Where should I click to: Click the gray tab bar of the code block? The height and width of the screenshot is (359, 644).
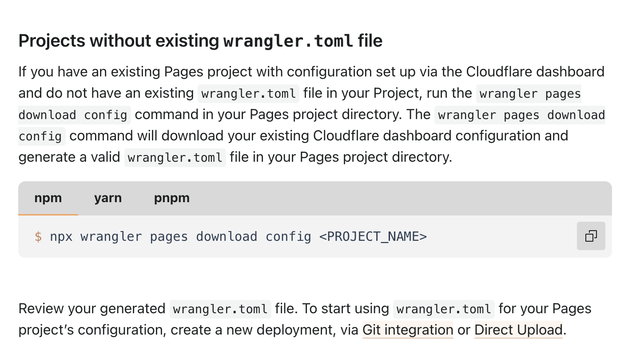coord(311,198)
